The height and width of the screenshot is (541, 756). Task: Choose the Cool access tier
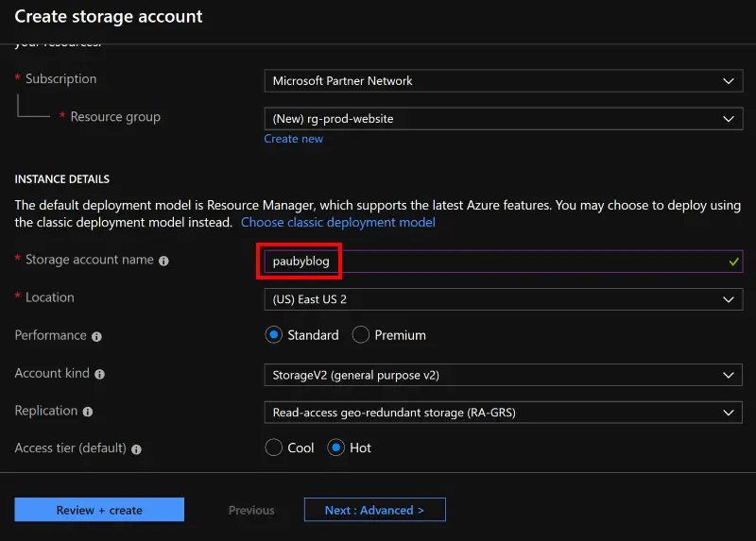[273, 448]
